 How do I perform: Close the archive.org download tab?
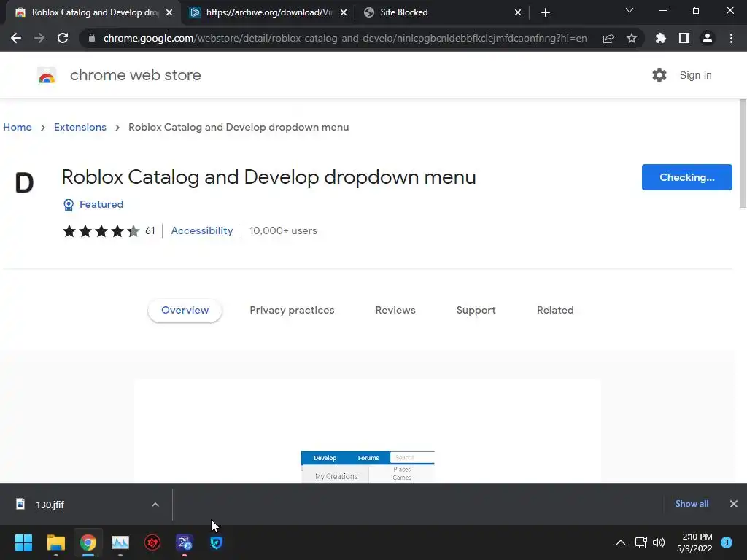[x=344, y=12]
